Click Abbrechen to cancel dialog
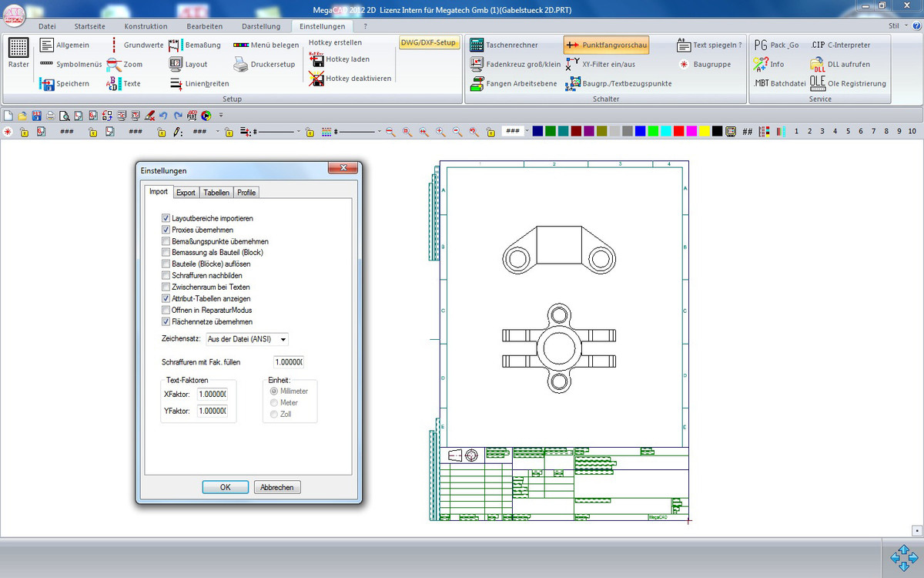924x578 pixels. point(277,487)
